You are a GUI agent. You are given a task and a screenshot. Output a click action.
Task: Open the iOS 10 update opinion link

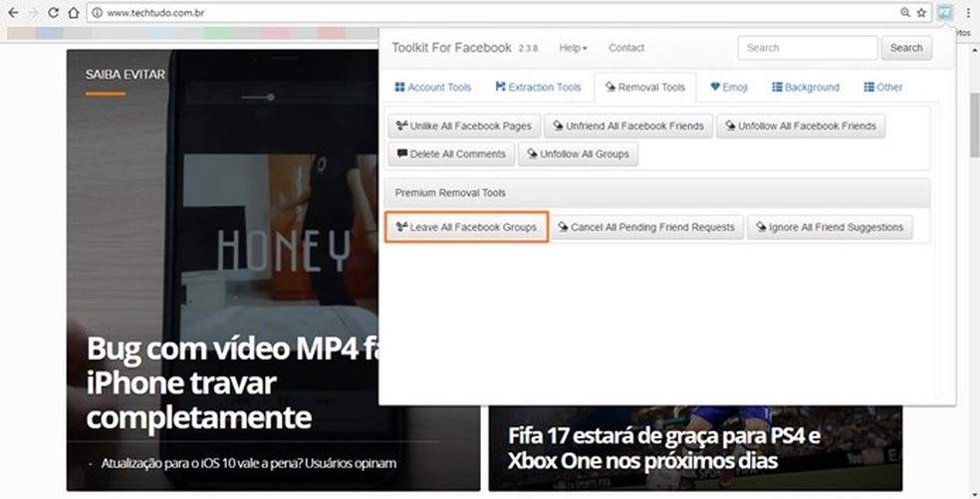(x=249, y=463)
